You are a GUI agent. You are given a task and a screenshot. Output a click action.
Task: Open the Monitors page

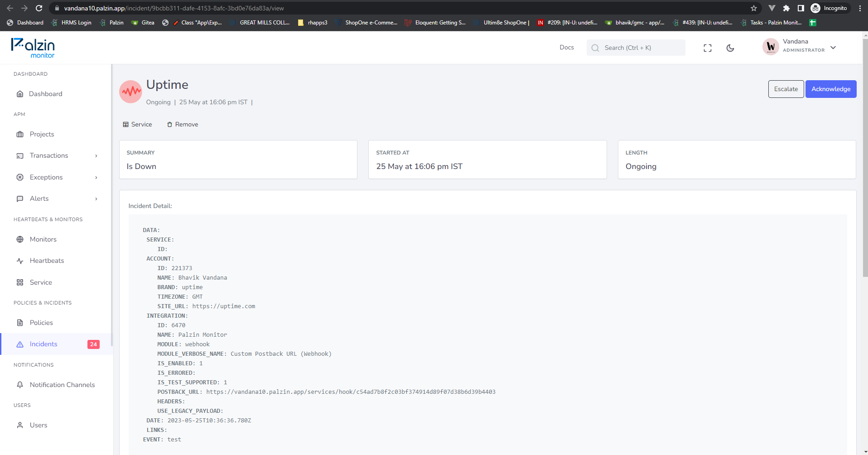(x=43, y=239)
